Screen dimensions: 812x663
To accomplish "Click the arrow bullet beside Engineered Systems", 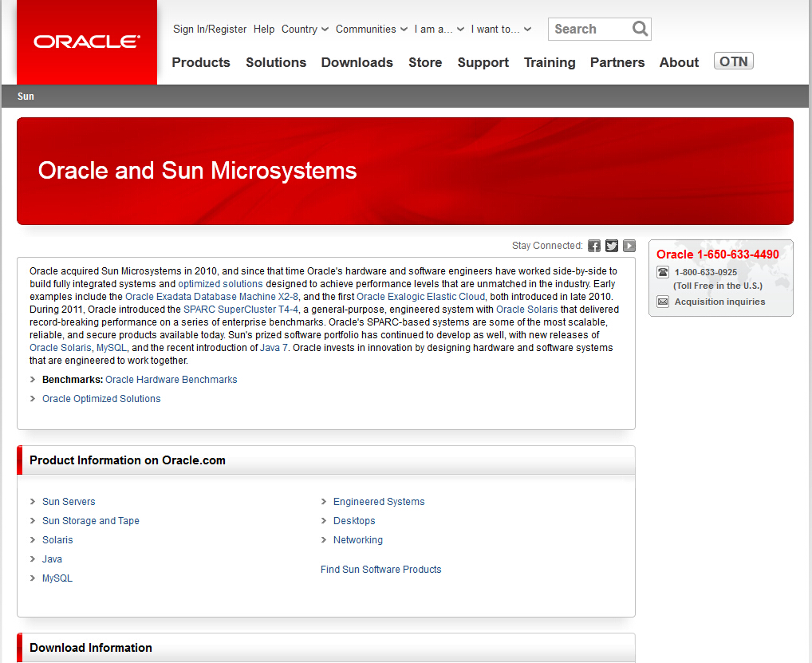I will [x=324, y=501].
